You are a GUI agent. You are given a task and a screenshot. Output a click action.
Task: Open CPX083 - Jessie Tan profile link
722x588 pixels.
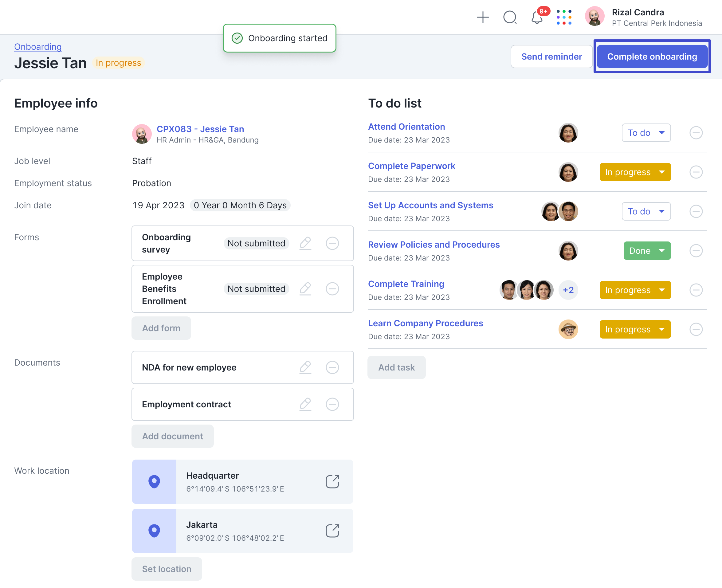[200, 129]
